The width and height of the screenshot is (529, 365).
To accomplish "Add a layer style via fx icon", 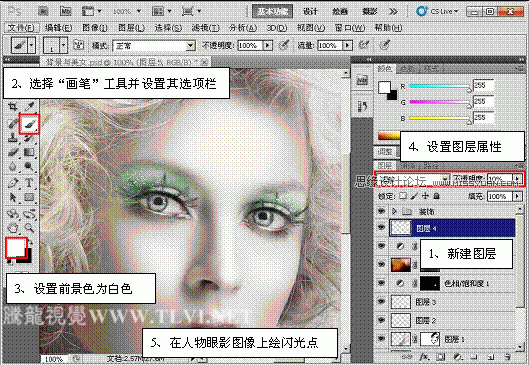I will pyautogui.click(x=424, y=357).
